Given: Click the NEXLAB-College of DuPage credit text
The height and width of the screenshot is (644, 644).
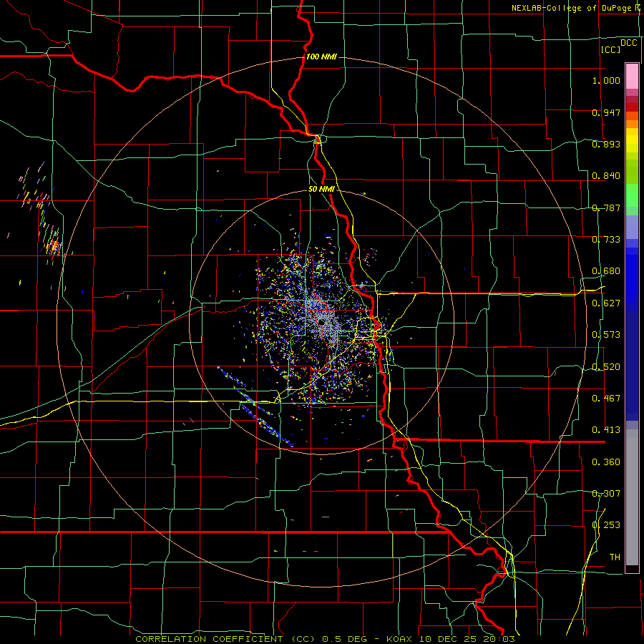Looking at the screenshot, I should pyautogui.click(x=570, y=8).
